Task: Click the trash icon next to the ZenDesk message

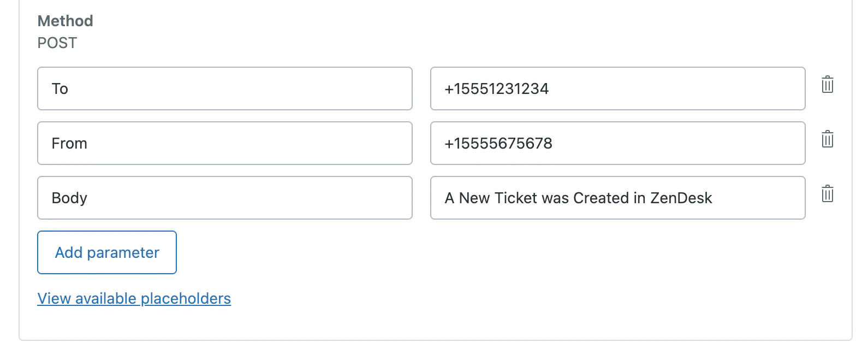Action: click(x=828, y=193)
